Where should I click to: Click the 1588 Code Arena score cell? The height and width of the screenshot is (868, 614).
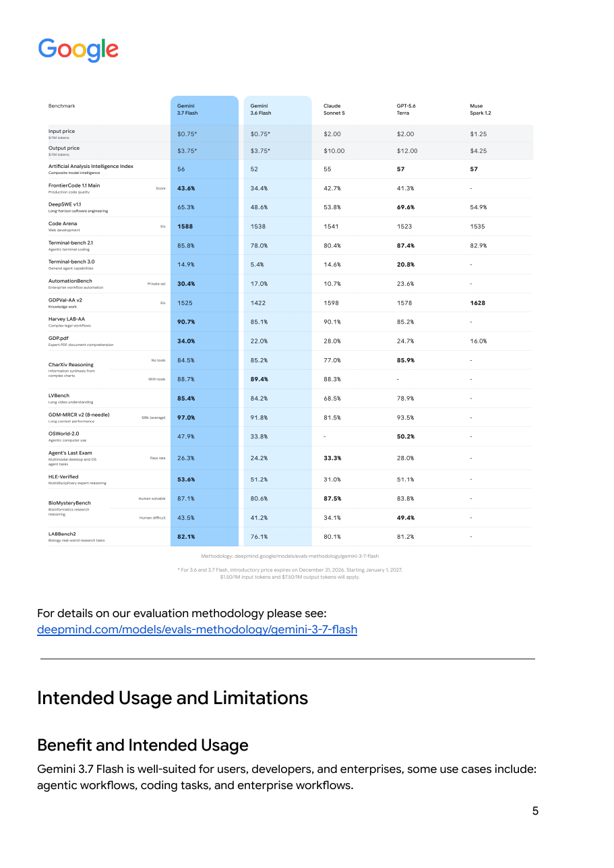185,227
